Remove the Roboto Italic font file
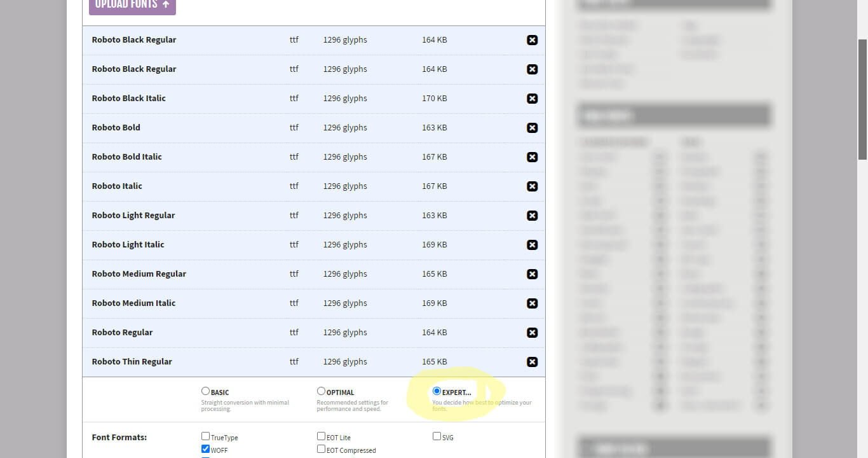868x458 pixels. pos(532,186)
